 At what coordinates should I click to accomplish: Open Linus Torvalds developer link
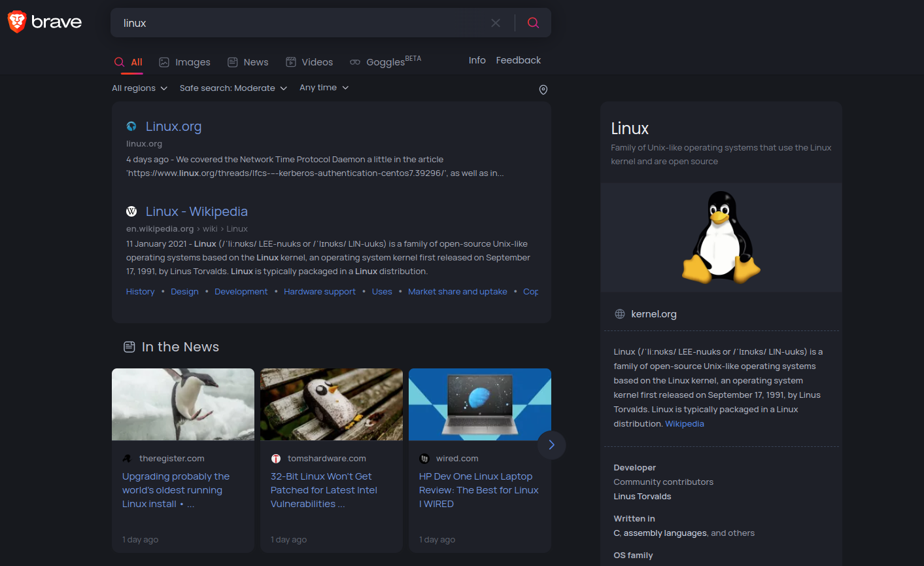point(642,497)
